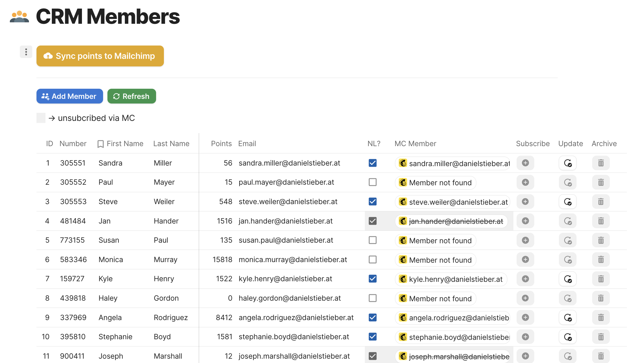Enable newsletter checkbox for Susan Paul
Screen dimensions: 644x363
373,240
